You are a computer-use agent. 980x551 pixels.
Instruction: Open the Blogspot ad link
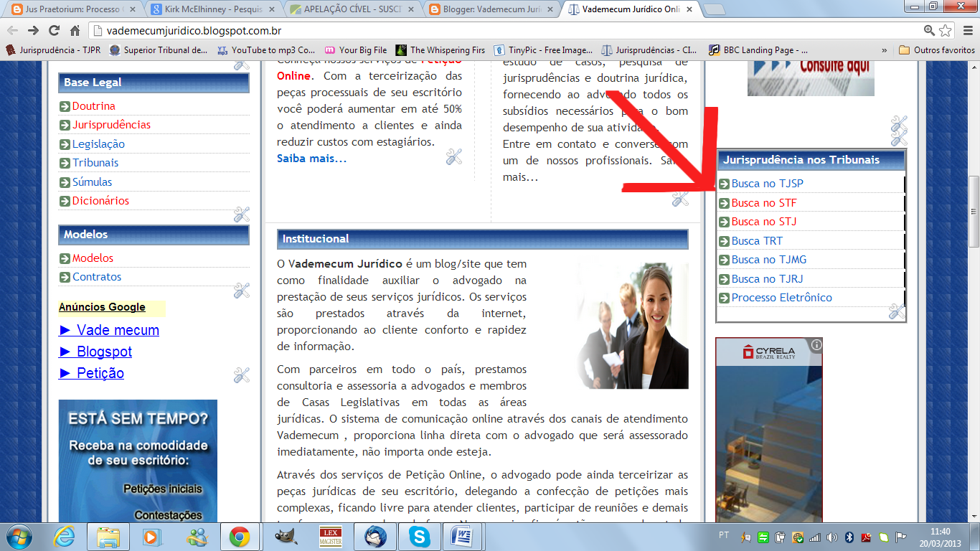(95, 352)
